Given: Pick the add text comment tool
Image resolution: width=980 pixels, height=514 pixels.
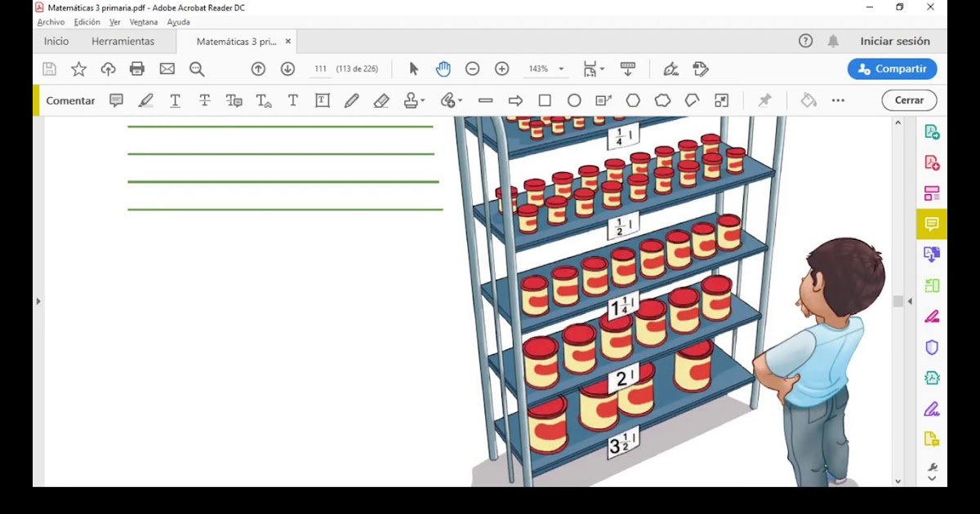Looking at the screenshot, I should coord(292,100).
